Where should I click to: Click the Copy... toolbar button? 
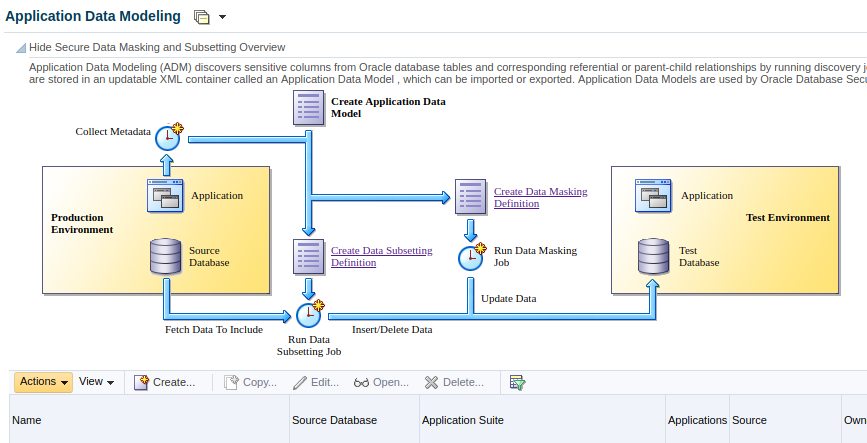click(x=250, y=382)
